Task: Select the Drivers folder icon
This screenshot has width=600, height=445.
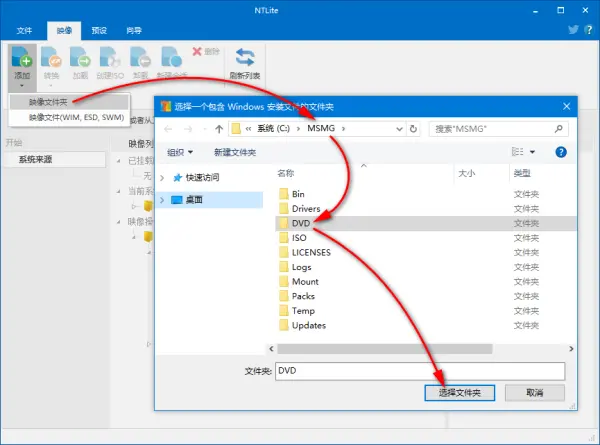Action: 284,209
